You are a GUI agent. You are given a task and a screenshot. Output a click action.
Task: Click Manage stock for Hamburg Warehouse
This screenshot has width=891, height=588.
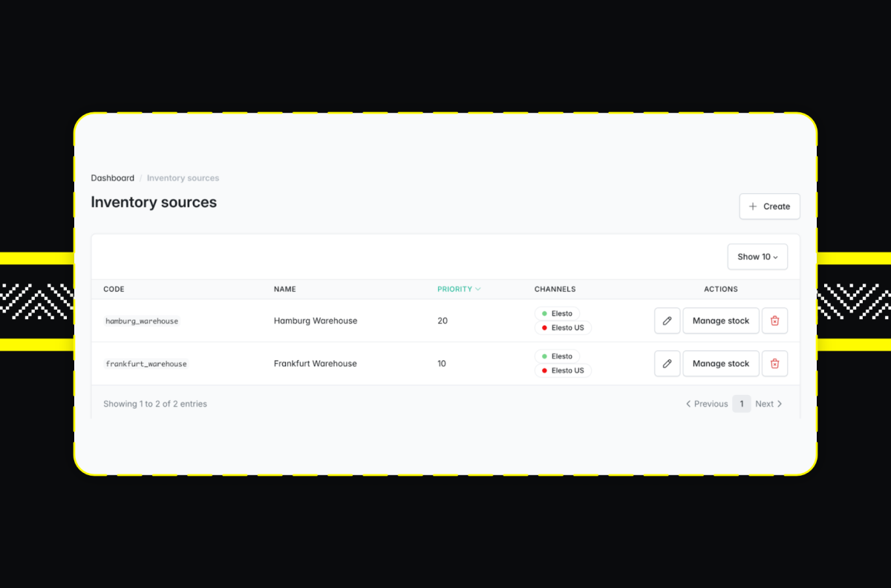(720, 320)
